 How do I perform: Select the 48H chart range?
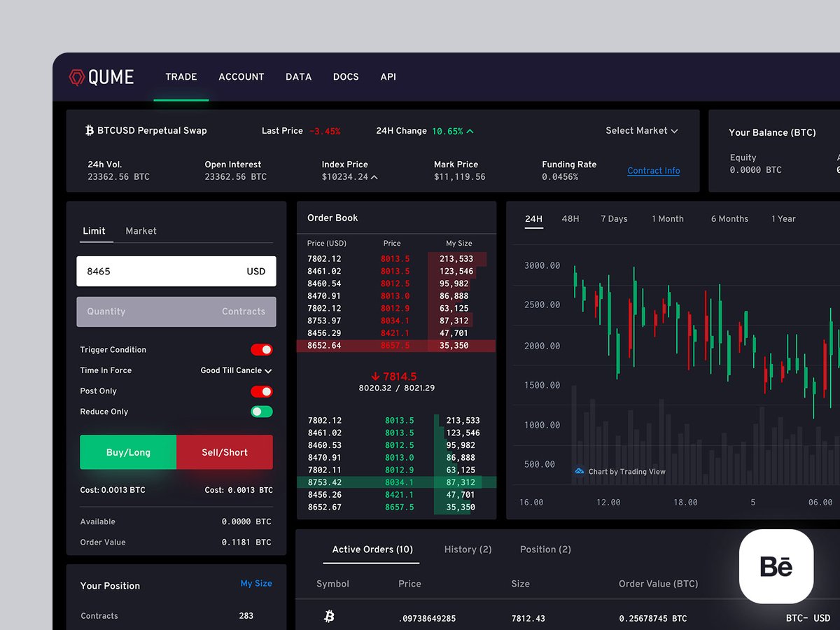point(570,219)
